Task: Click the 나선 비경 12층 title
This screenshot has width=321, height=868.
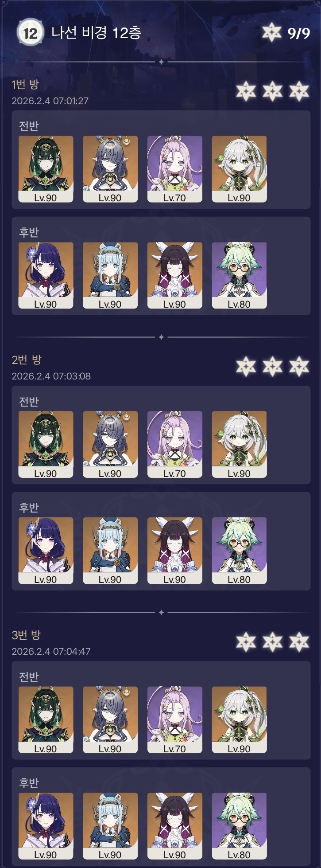Action: (x=96, y=32)
